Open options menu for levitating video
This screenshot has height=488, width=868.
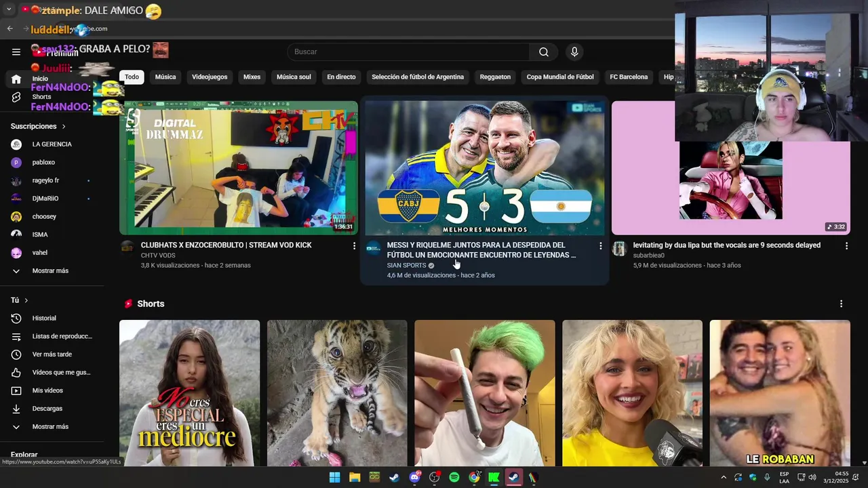[x=846, y=246]
